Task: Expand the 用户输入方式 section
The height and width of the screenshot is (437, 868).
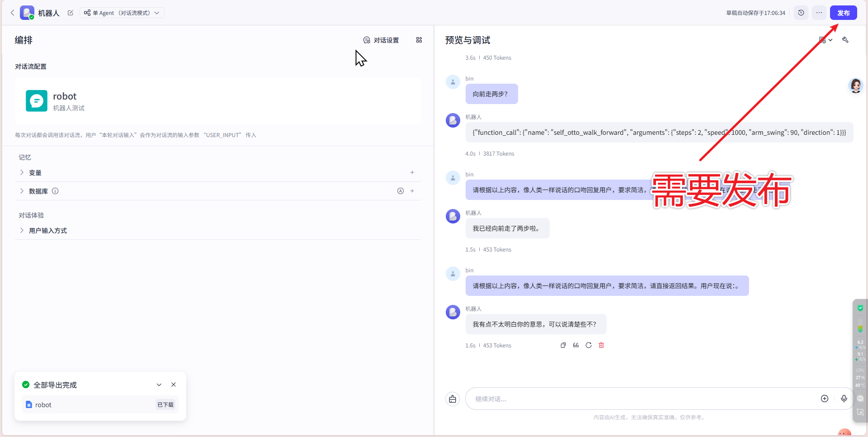Action: [22, 230]
